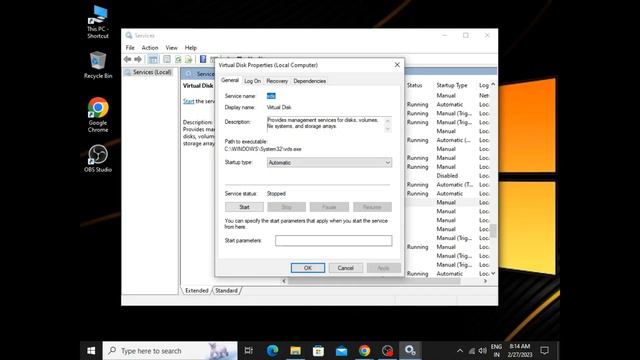Screen dimensions: 640x360
Task: Open Microsoft Store from taskbar
Action: [318, 351]
